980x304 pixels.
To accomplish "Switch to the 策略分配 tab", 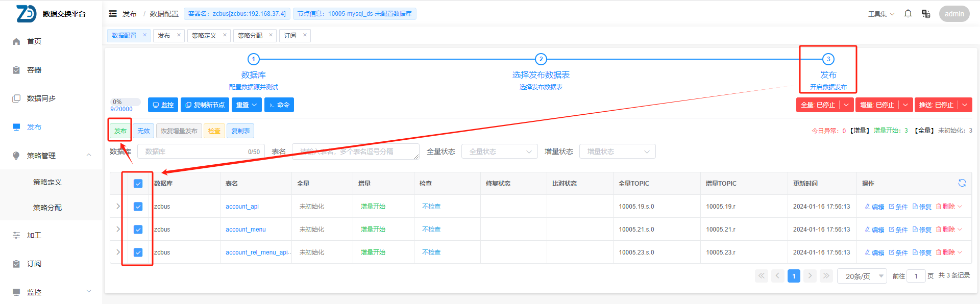I will tap(250, 36).
